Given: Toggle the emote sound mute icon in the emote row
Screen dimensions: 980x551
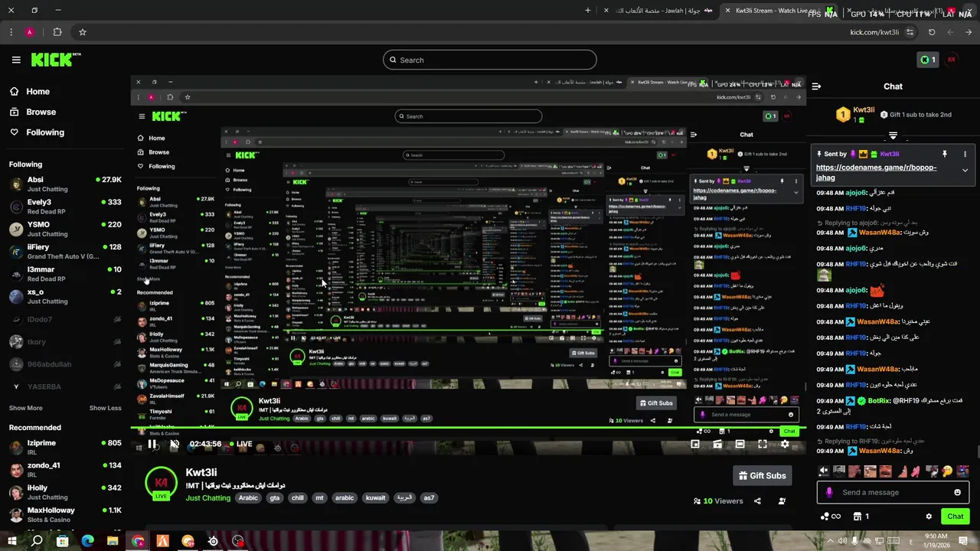Looking at the screenshot, I should pyautogui.click(x=824, y=471).
